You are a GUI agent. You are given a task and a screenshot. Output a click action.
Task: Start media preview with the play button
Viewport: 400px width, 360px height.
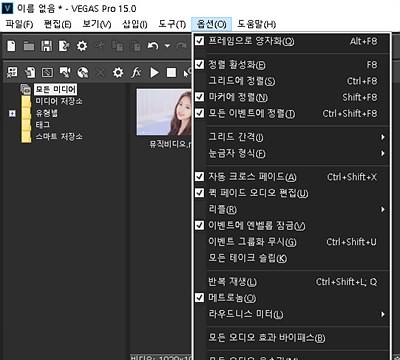(154, 72)
